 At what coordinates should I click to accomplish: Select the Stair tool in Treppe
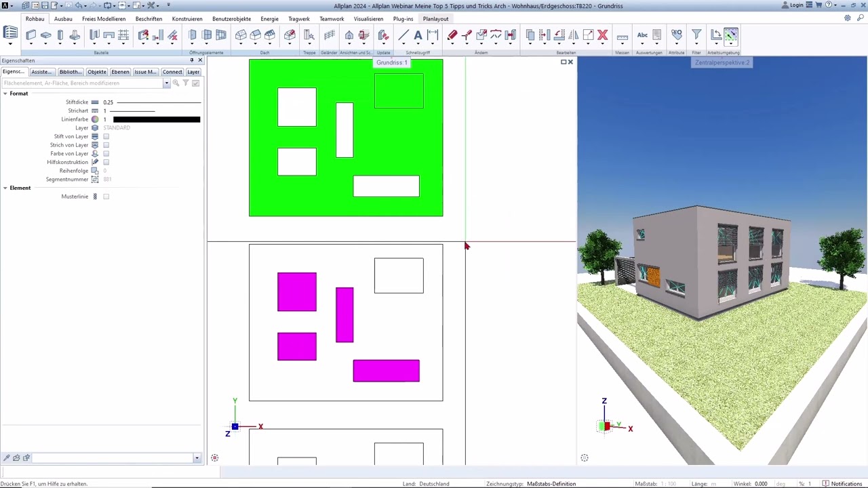(309, 35)
